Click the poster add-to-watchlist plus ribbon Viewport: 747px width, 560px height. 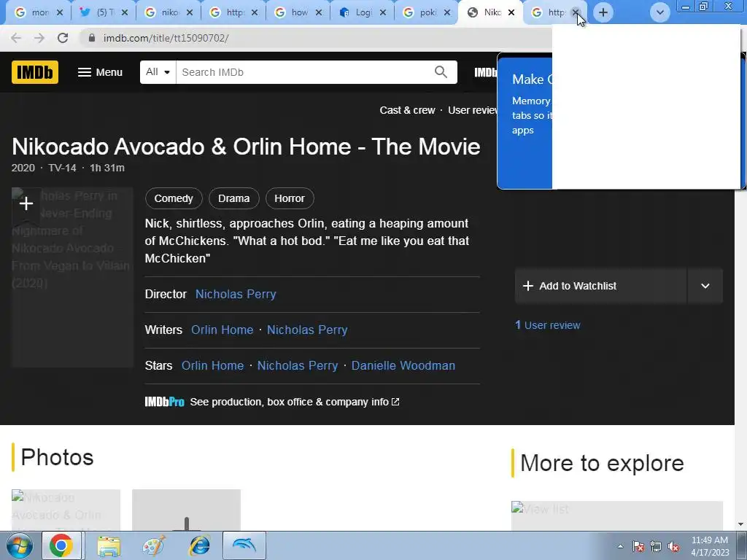click(26, 205)
